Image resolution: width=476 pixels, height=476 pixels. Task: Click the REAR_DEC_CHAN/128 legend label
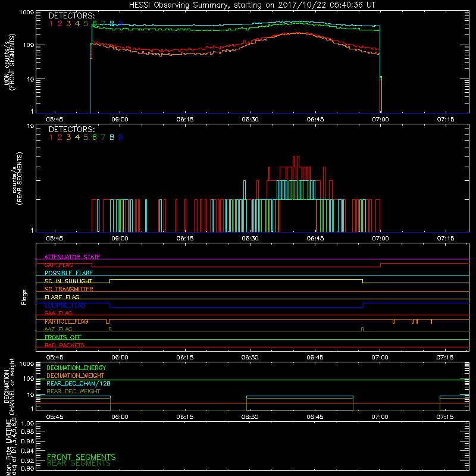coord(79,383)
